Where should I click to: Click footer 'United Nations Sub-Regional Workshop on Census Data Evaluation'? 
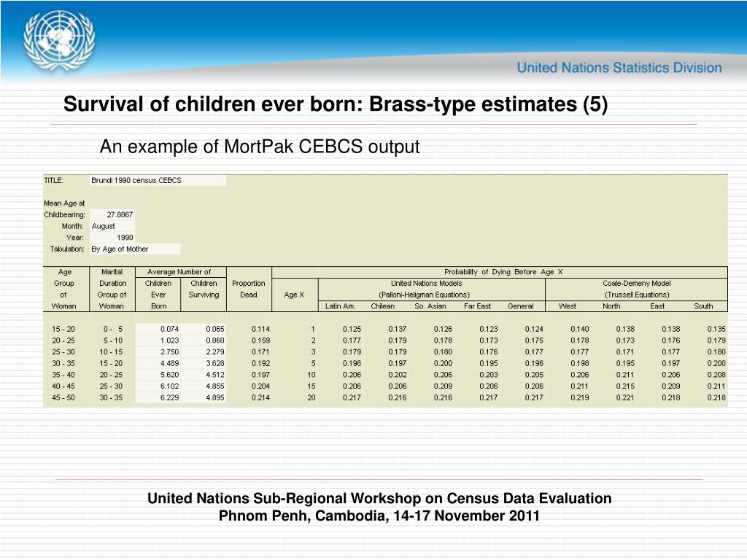click(x=379, y=498)
